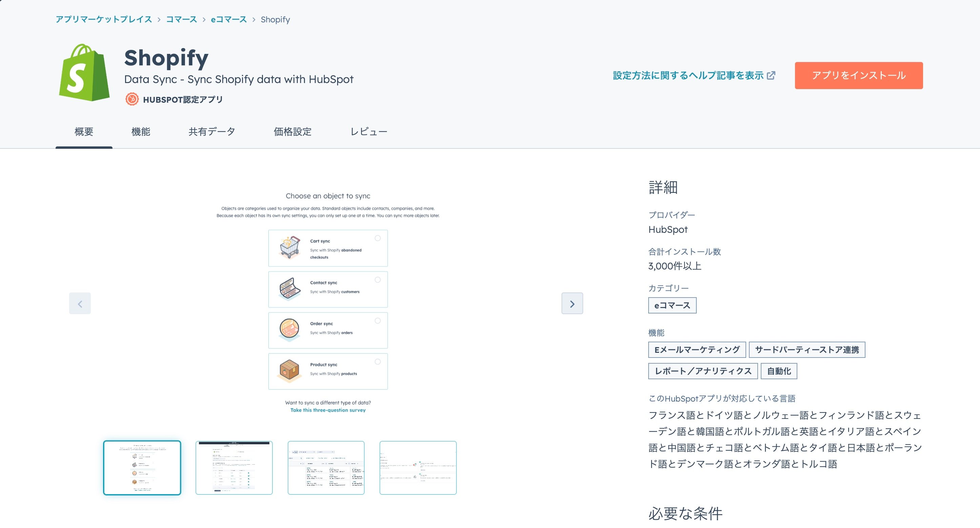Click the アプリをインストール button

coord(859,75)
